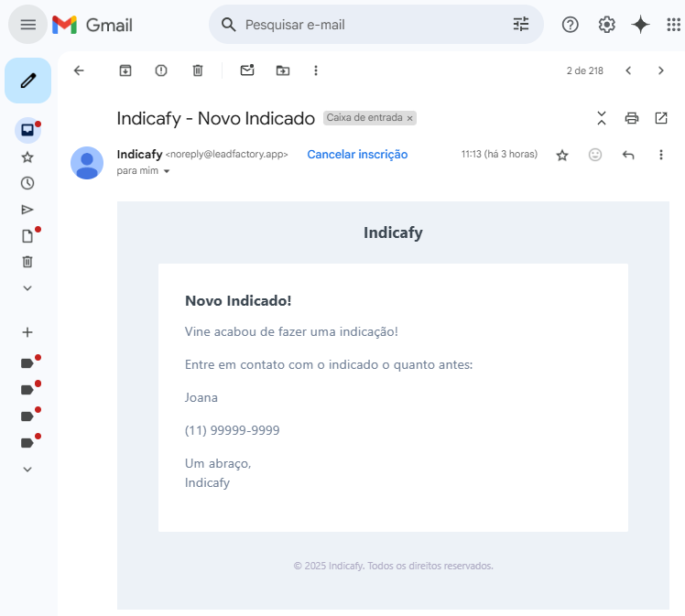The width and height of the screenshot is (685, 616).
Task: Open the inbox in sidebar
Action: click(x=27, y=130)
